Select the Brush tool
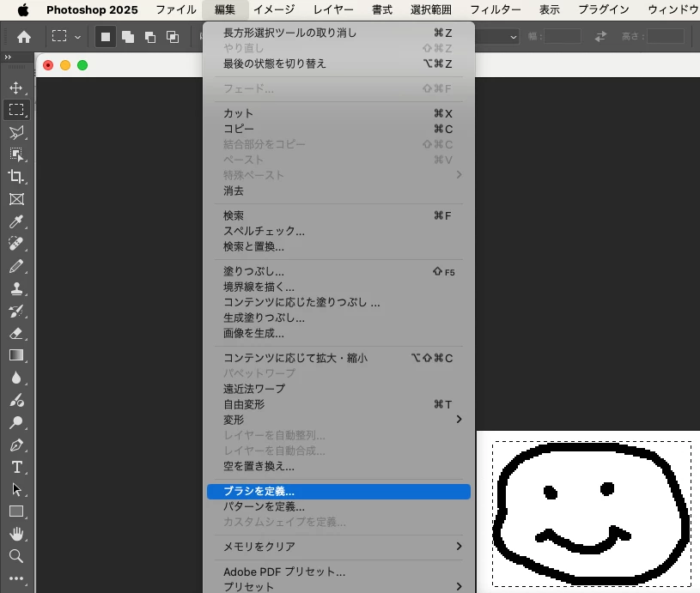 [x=16, y=266]
